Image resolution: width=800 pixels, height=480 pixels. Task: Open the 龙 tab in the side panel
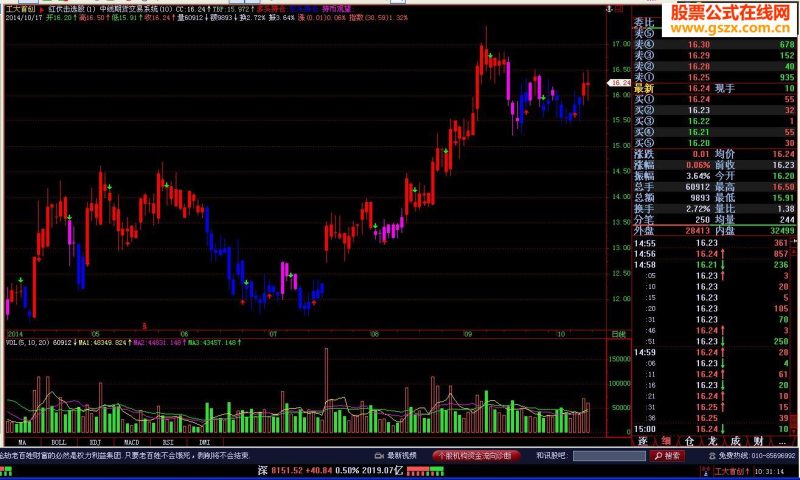(712, 441)
